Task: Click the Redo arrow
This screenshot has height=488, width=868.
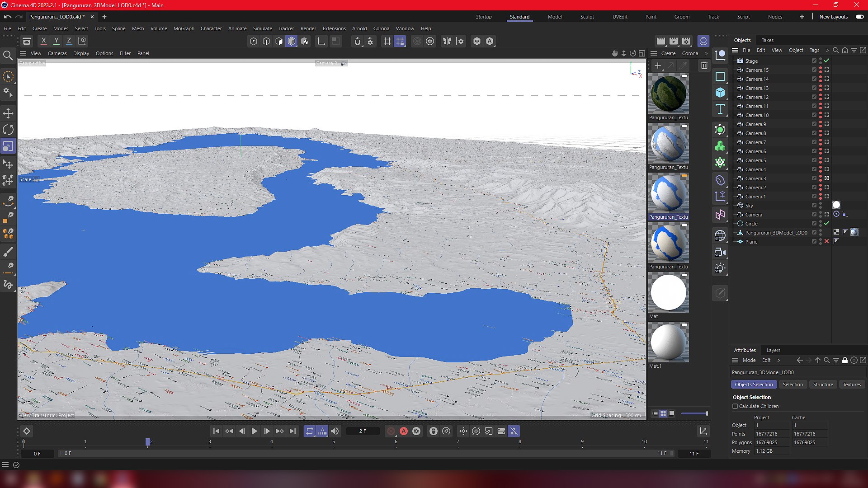Action: pyautogui.click(x=19, y=17)
